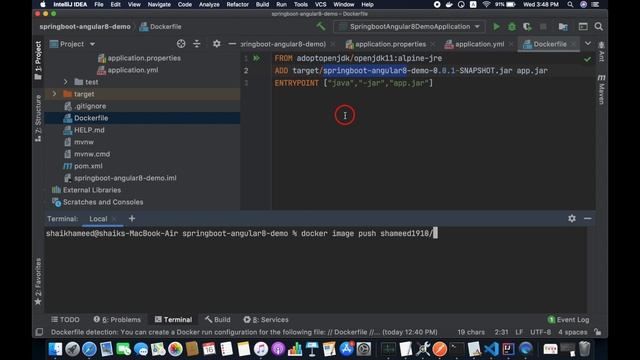Open the Navigate menu
Screen dimensions: 640x360
(159, 4)
